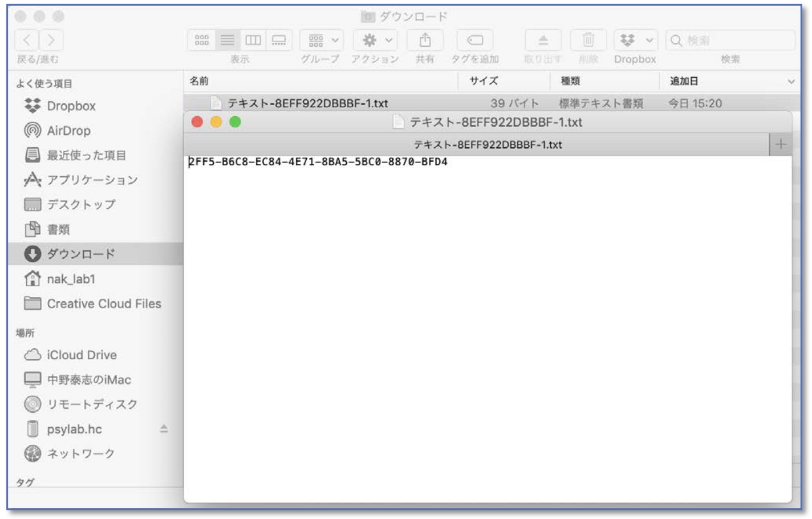Open the Dropbox toolbar dropdown

(635, 40)
